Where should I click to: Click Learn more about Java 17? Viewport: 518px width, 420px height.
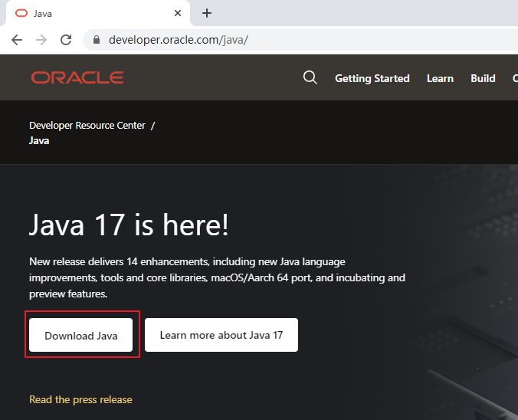pos(221,335)
